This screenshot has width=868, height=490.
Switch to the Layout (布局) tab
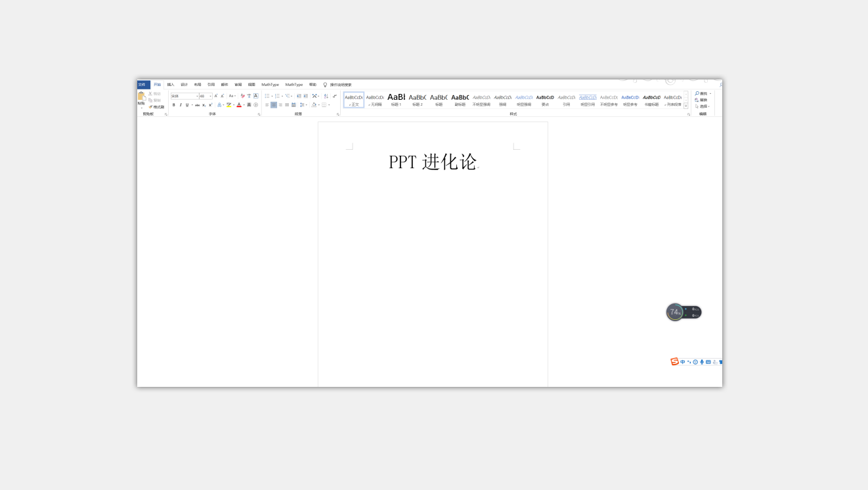(x=198, y=85)
